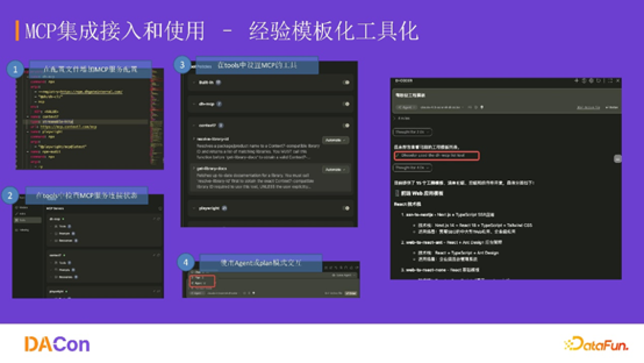Toggle the context7 server switch
Image resolution: width=644 pixels, height=363 pixels.
[346, 125]
